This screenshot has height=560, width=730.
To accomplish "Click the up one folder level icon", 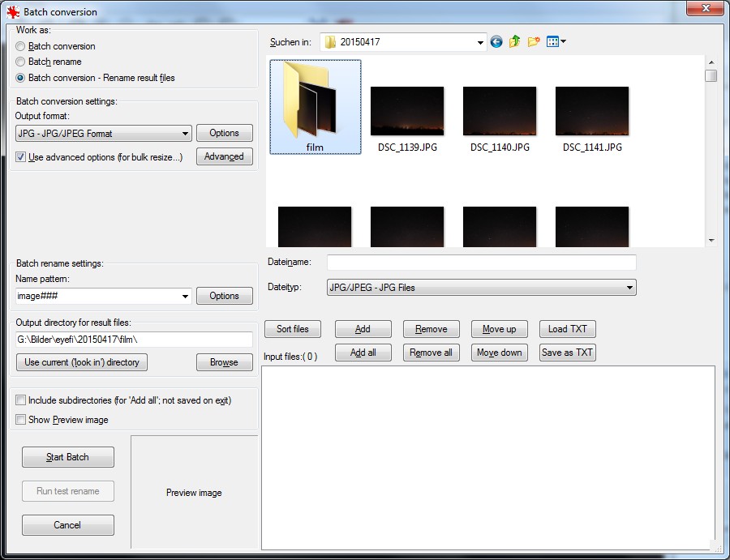I will 515,42.
